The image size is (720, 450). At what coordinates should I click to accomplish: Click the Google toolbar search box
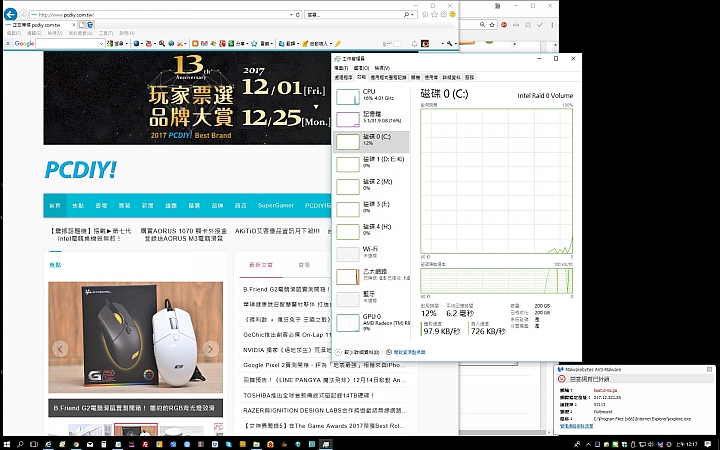click(x=67, y=44)
